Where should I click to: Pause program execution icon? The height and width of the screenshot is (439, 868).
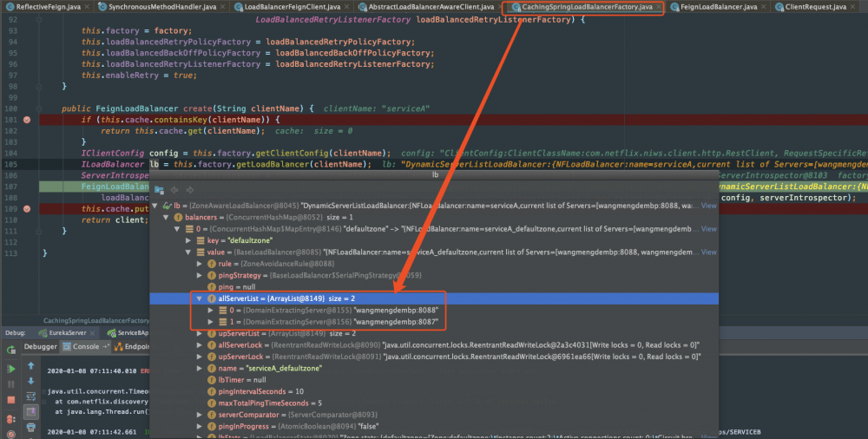[x=10, y=383]
